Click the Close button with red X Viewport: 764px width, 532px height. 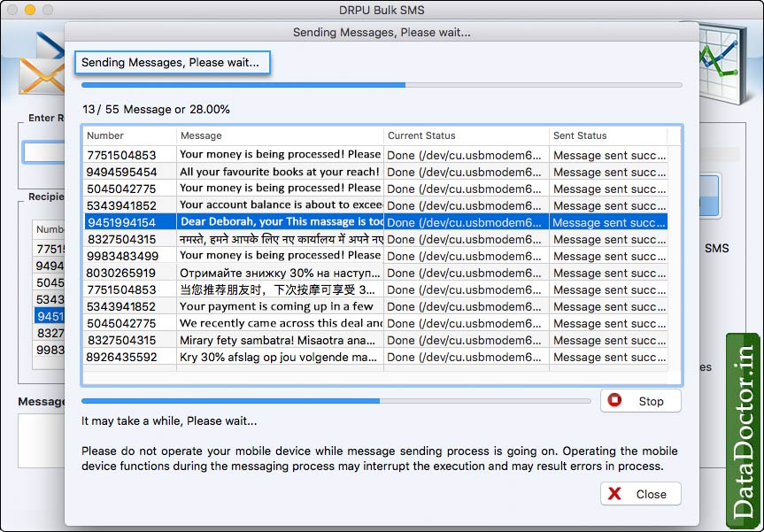tap(640, 494)
